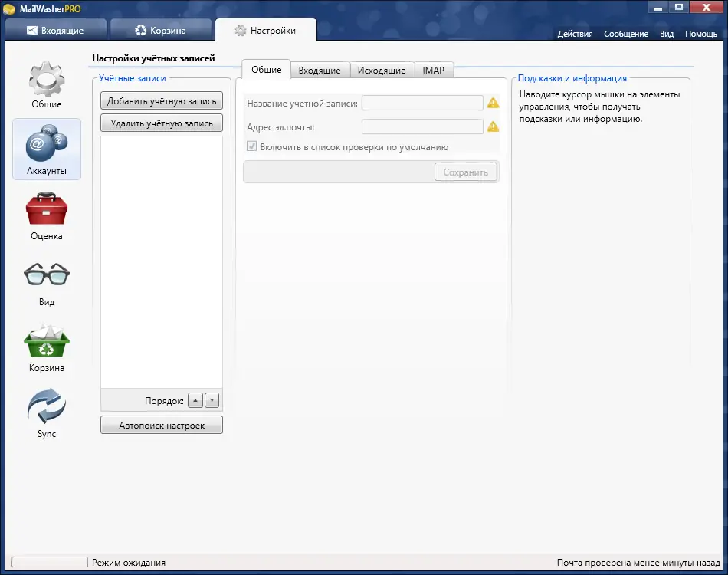
Task: Open the Общие settings gear icon
Action: (x=47, y=80)
